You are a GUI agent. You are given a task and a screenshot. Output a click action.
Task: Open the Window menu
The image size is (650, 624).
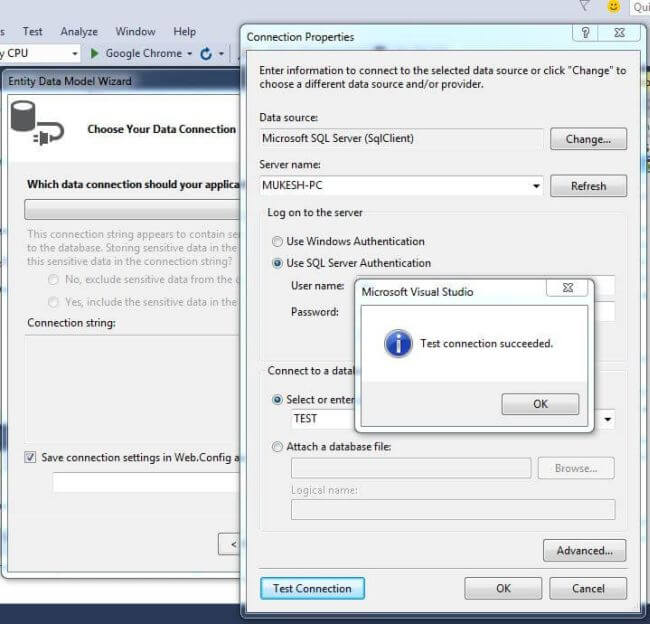tap(136, 32)
